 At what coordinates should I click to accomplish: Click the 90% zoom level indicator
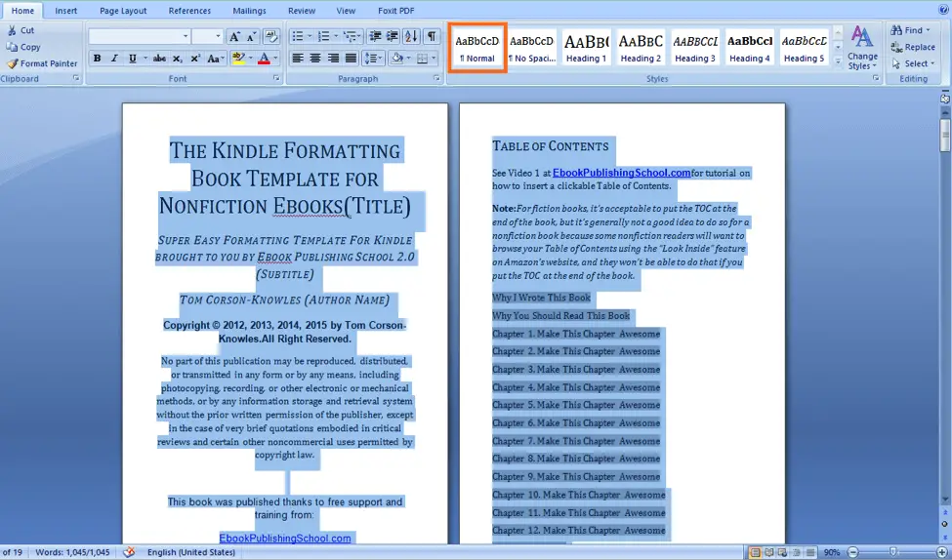tap(831, 552)
